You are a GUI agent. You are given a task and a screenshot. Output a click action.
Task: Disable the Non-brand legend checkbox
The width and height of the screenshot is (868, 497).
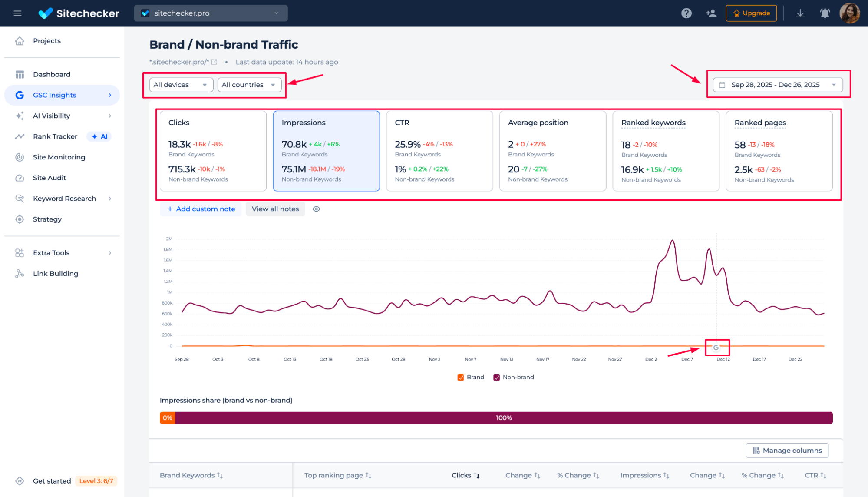click(x=496, y=377)
